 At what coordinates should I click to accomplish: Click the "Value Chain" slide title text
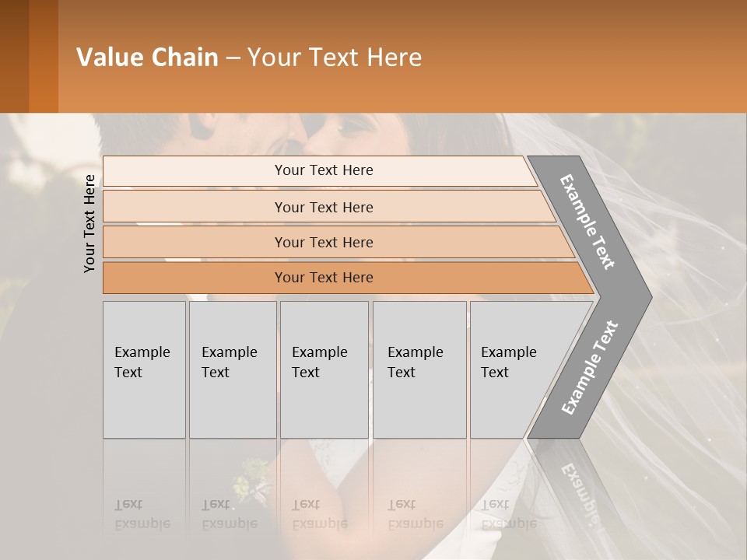[x=147, y=58]
